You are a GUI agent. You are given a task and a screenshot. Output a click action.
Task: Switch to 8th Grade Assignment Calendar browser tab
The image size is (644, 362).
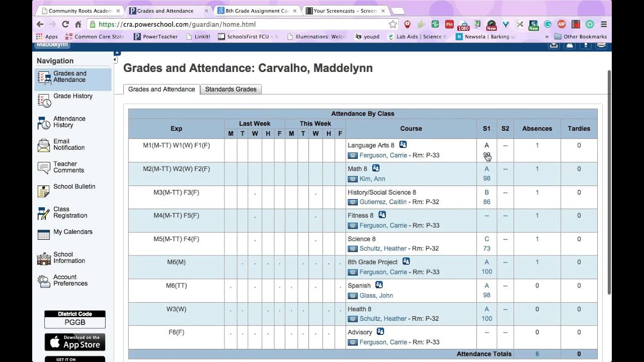[x=257, y=11]
